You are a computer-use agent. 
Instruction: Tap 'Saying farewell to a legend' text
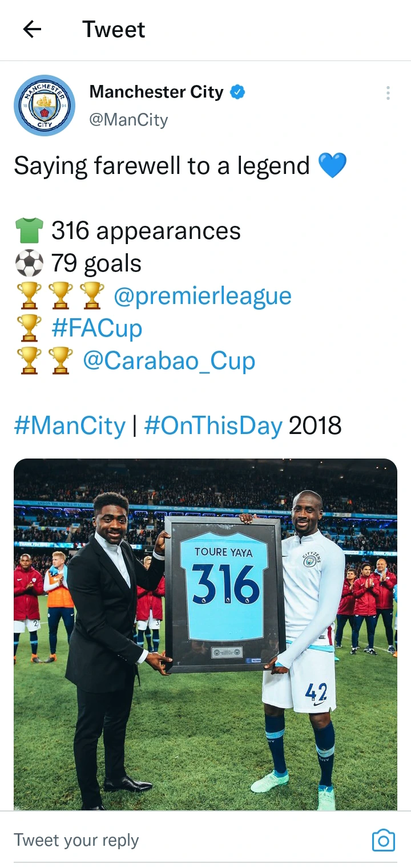tap(162, 166)
